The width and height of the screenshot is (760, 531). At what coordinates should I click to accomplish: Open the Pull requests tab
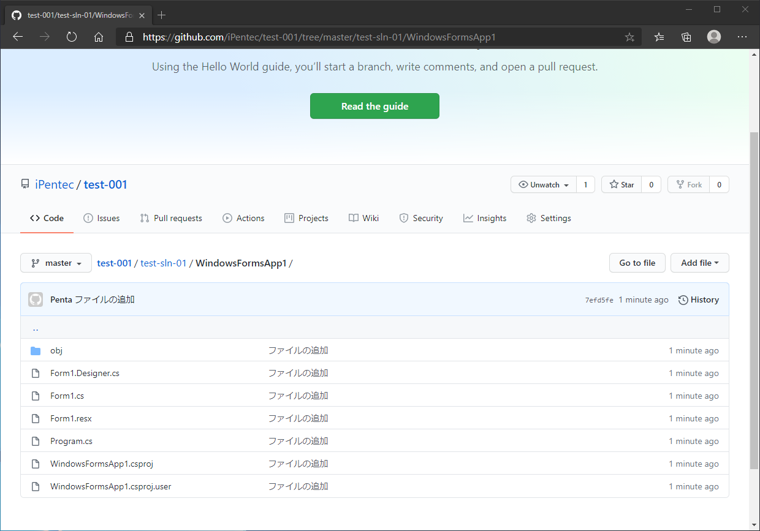(x=171, y=218)
